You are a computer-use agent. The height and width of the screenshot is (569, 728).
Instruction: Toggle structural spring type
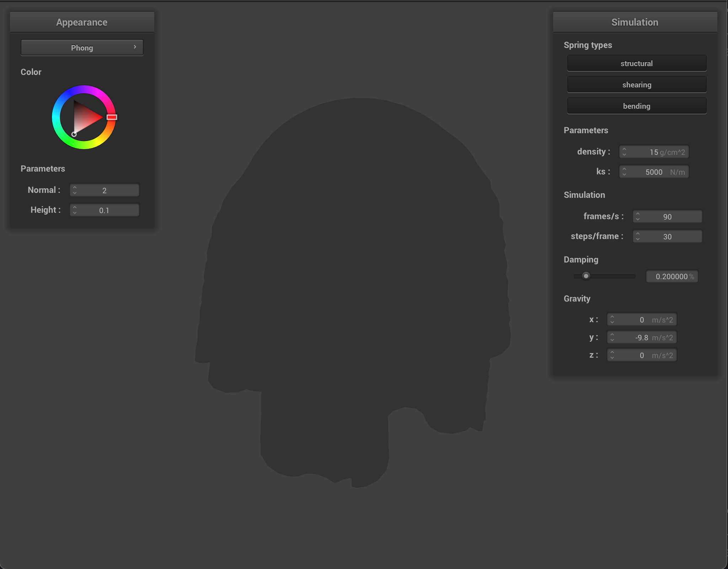(636, 63)
